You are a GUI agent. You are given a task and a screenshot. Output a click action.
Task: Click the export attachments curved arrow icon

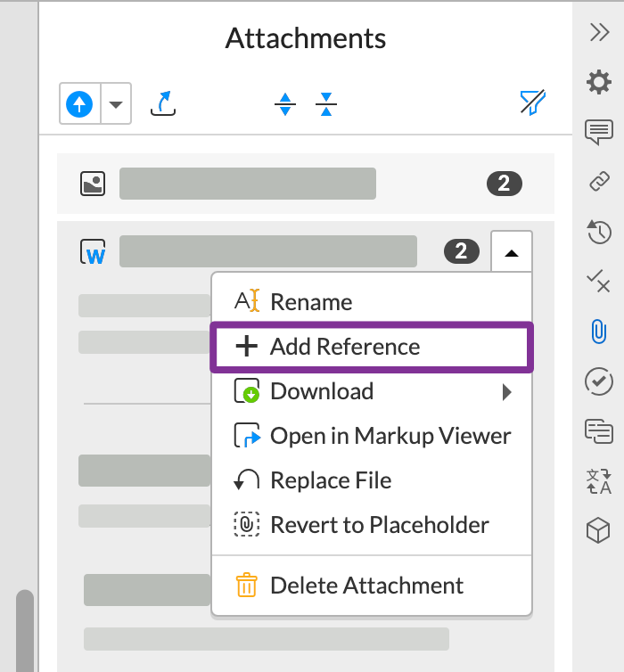coord(163,103)
